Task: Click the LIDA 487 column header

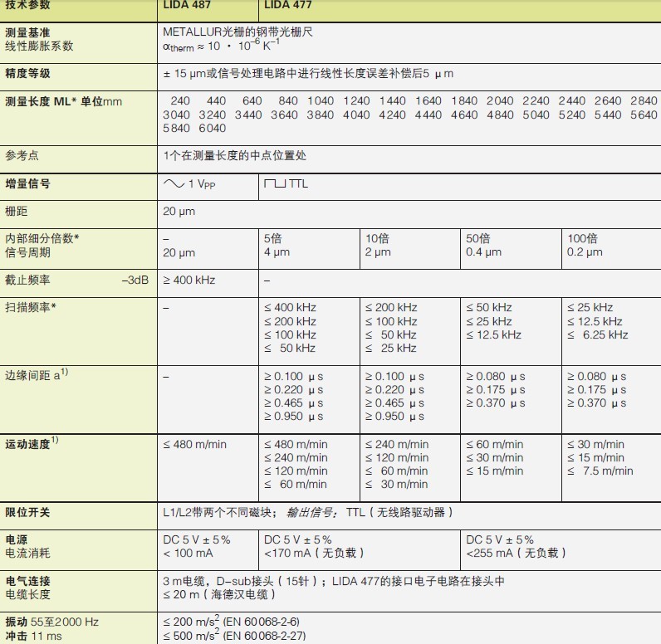Action: pos(187,5)
